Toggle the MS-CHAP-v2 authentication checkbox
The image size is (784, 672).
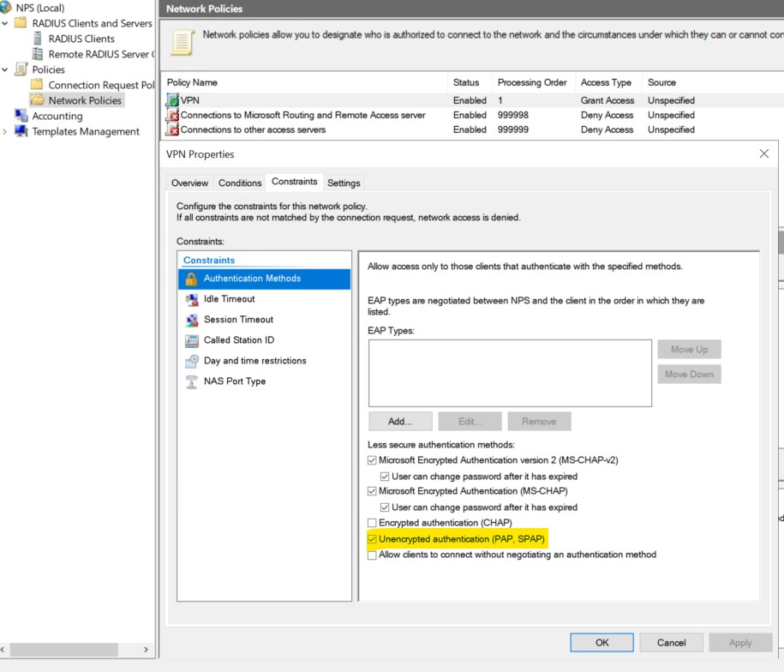372,460
